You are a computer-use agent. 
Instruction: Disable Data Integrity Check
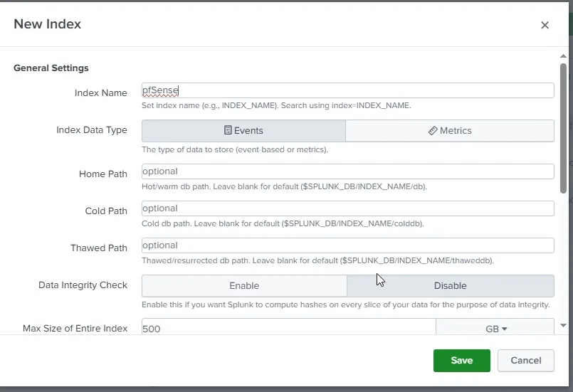click(450, 286)
